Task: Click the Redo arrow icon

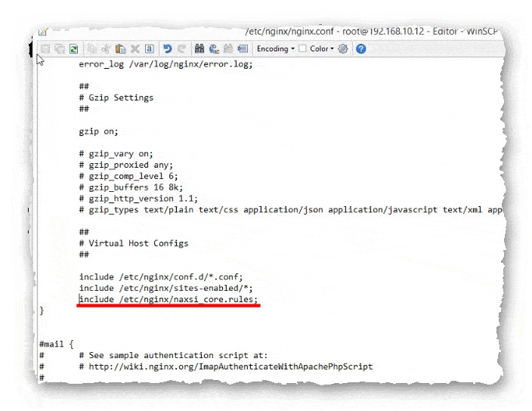Action: (181, 49)
